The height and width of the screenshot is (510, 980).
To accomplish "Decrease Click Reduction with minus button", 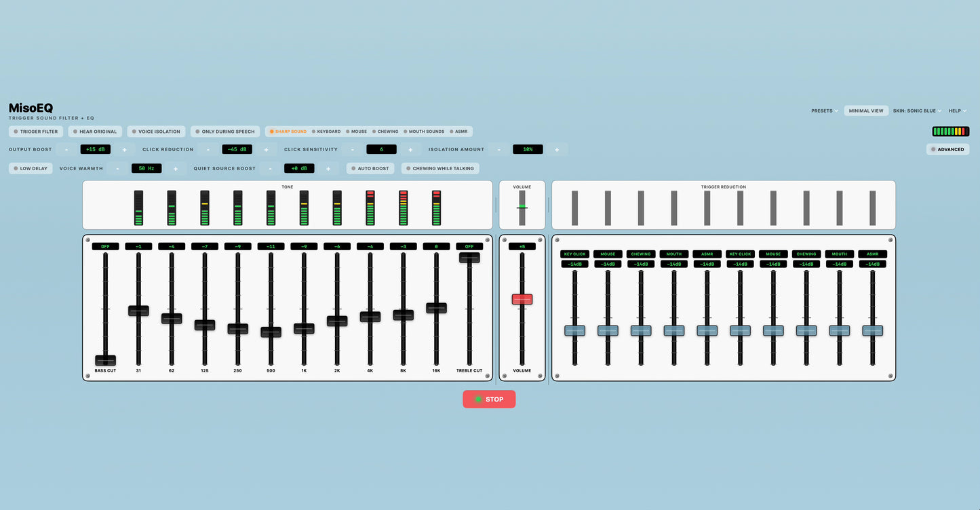I will tap(208, 149).
